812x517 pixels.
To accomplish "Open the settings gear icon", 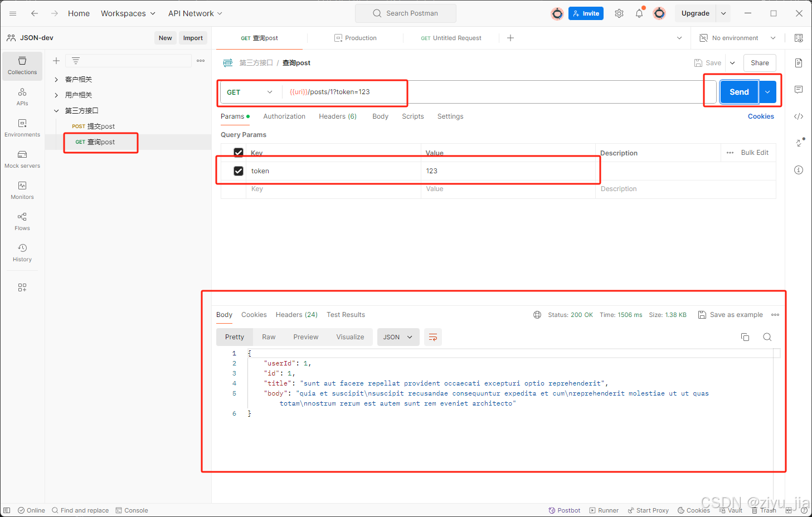I will [619, 13].
